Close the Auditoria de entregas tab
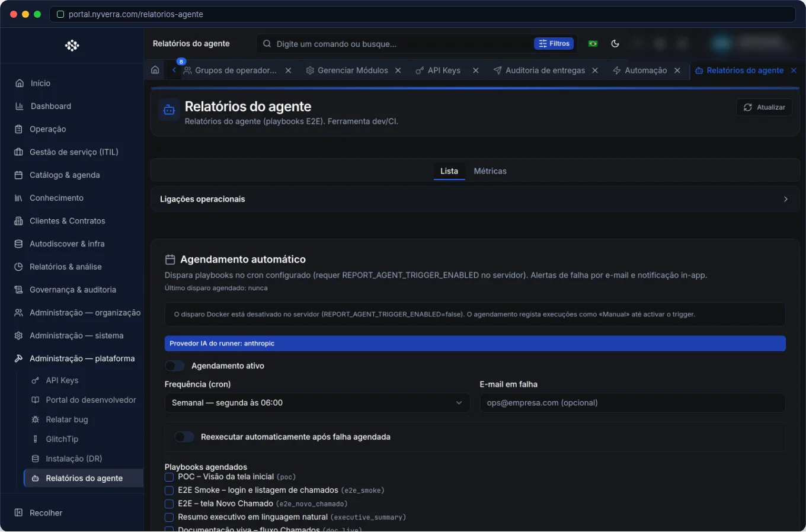The width and height of the screenshot is (806, 532). [x=595, y=70]
